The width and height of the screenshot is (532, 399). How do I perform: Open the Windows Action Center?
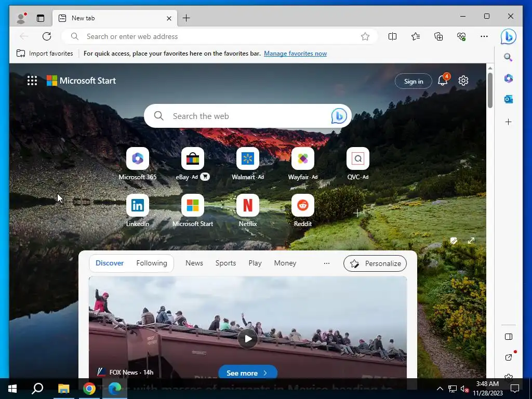515,389
